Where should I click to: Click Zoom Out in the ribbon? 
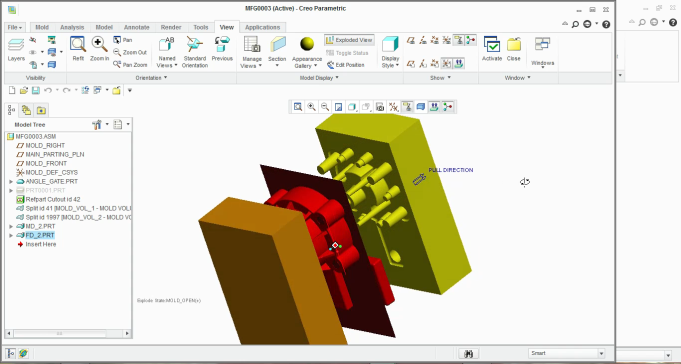coord(130,52)
